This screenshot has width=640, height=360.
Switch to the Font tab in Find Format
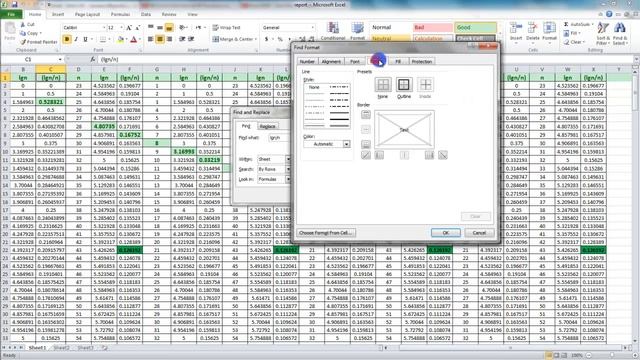pos(355,61)
